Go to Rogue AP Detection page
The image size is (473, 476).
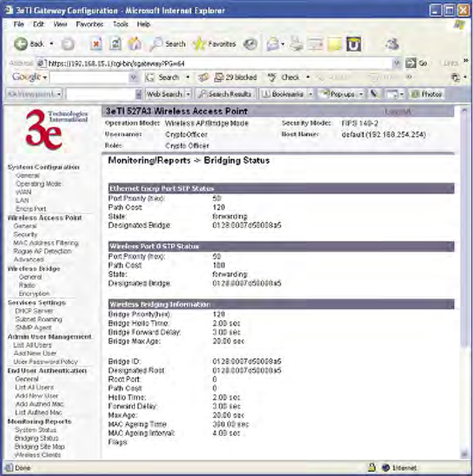tap(43, 251)
